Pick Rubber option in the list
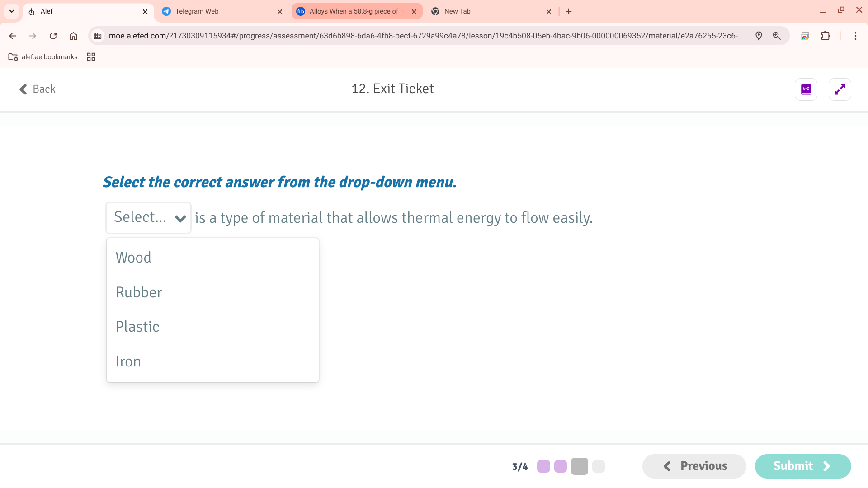Screen dimensions: 868x488 pos(139,292)
